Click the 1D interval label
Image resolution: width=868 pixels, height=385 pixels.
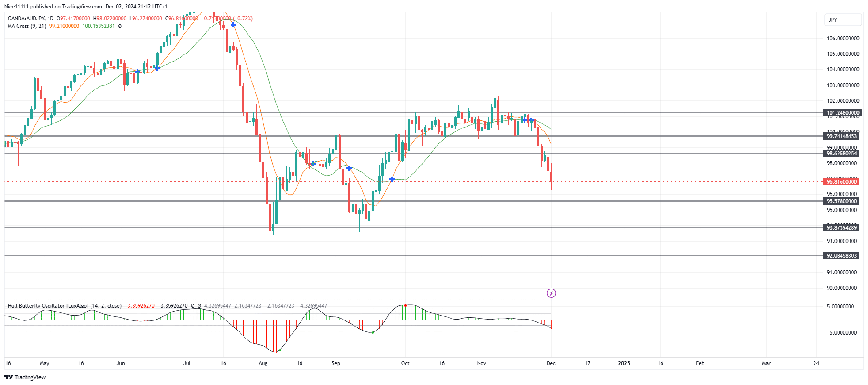coord(50,19)
